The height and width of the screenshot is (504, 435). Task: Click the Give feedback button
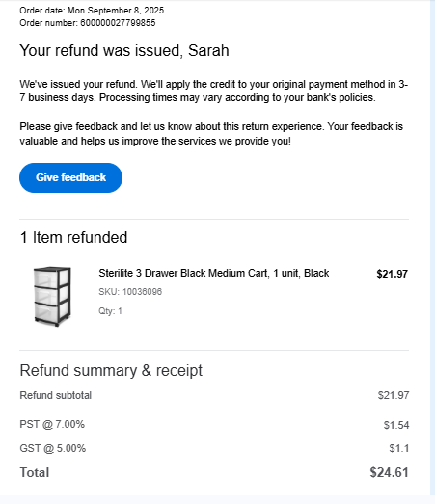[x=70, y=177]
